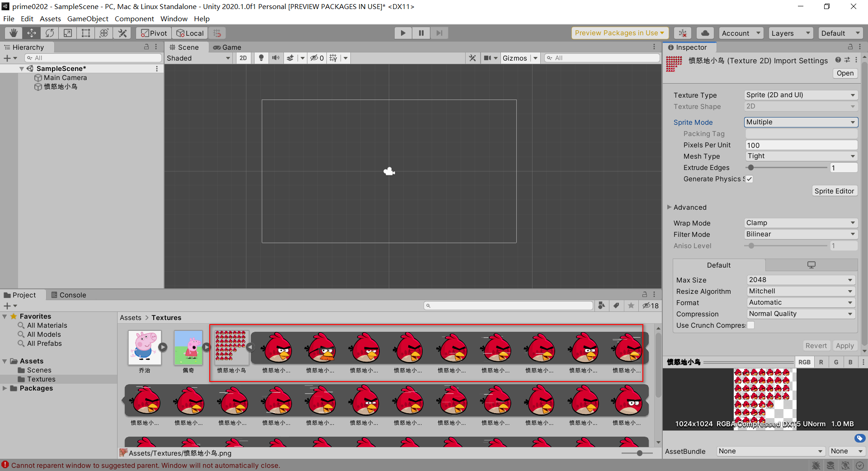
Task: Open Collab services icon
Action: [x=683, y=33]
